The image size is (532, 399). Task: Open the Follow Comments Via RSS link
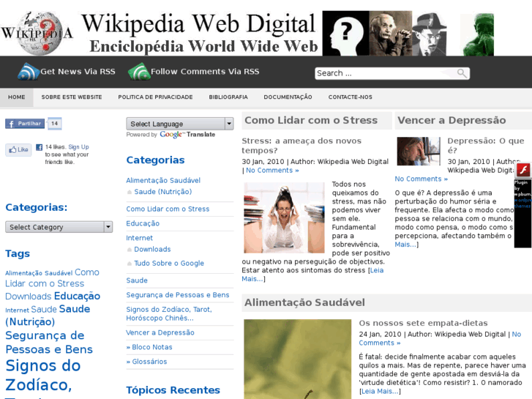205,72
